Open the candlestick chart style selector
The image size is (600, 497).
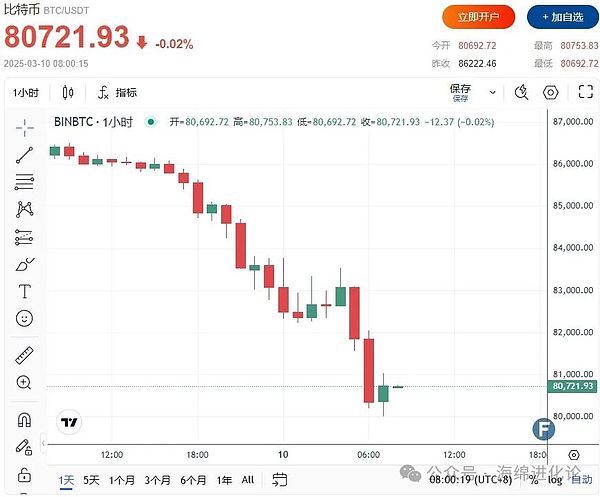point(68,93)
